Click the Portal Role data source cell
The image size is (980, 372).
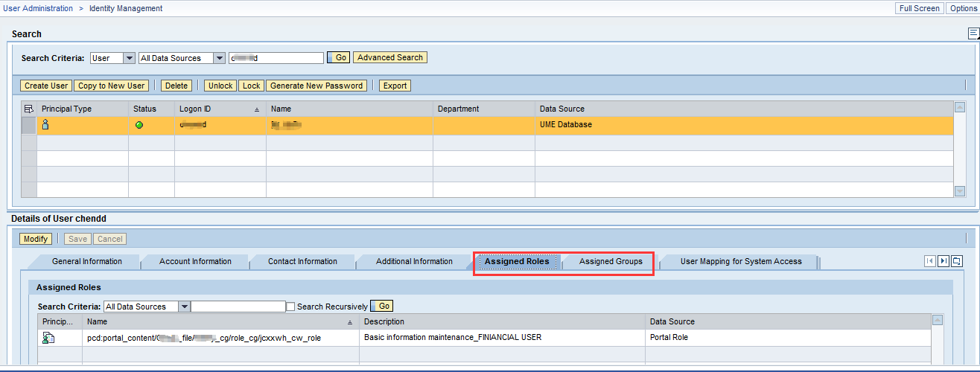coord(789,338)
